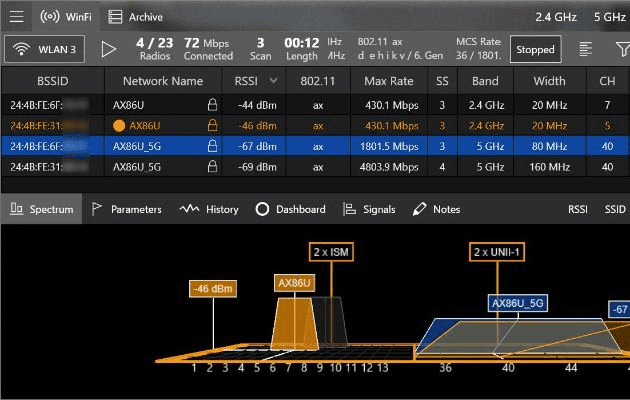
Task: Show the History graph tab
Action: [209, 209]
